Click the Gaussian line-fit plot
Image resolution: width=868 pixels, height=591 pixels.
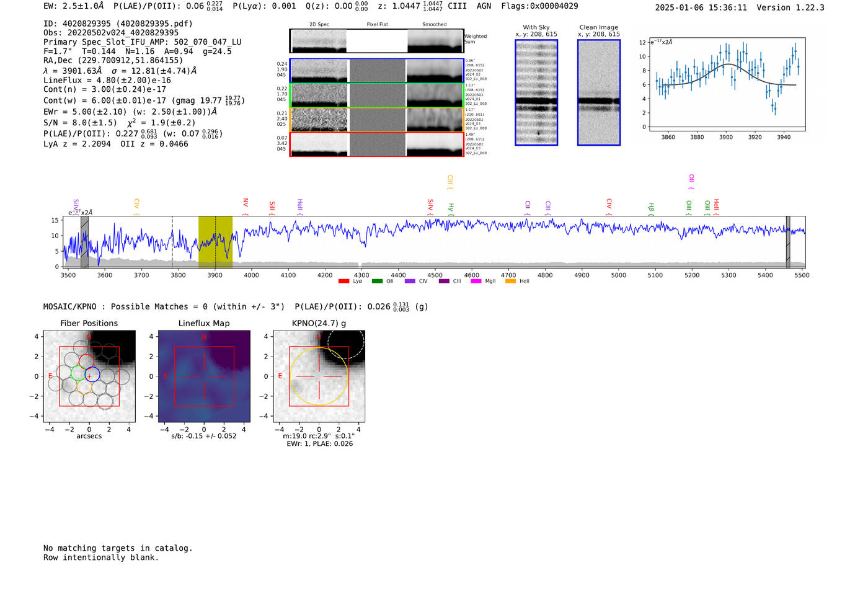point(727,85)
